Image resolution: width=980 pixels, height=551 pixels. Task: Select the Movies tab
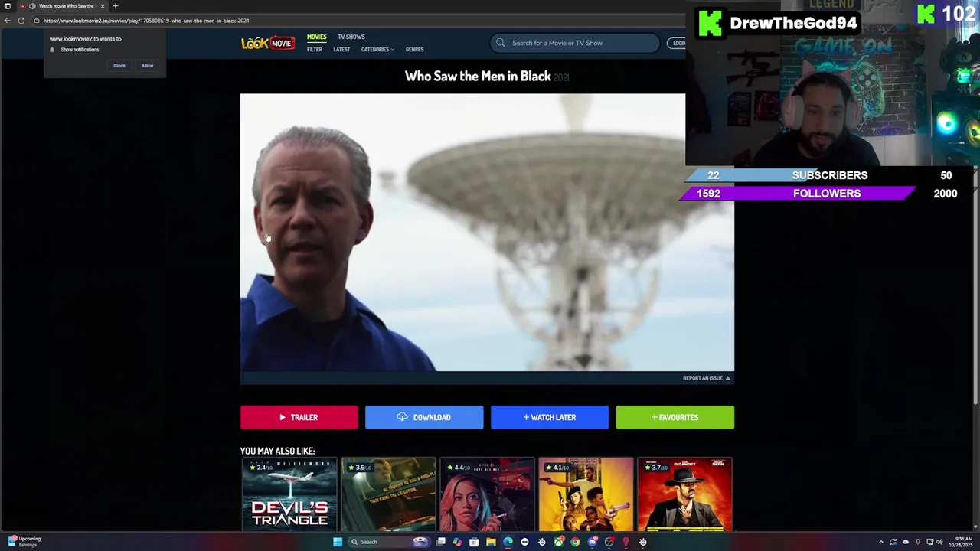click(x=316, y=37)
